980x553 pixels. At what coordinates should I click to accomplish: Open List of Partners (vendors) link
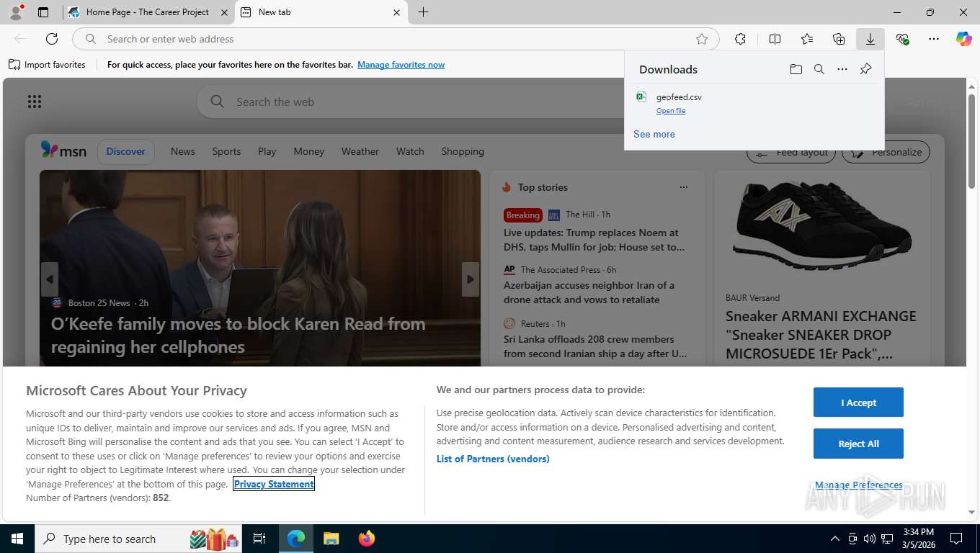[493, 459]
